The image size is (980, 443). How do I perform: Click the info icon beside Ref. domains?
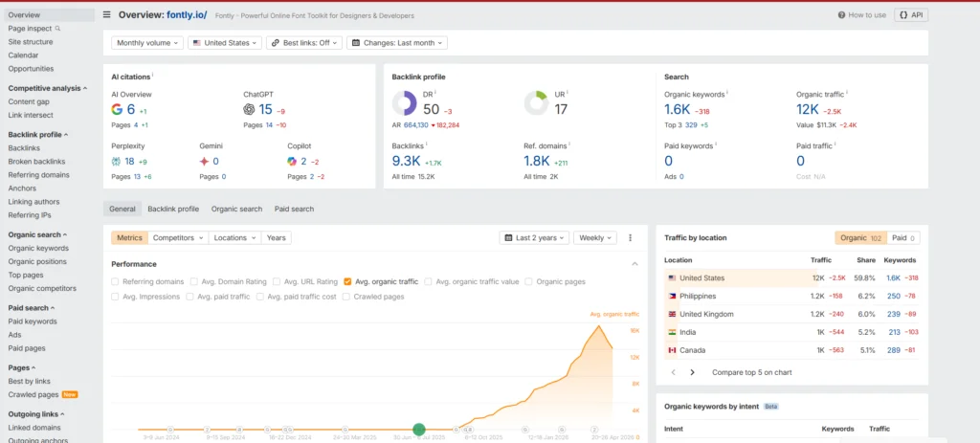click(570, 144)
